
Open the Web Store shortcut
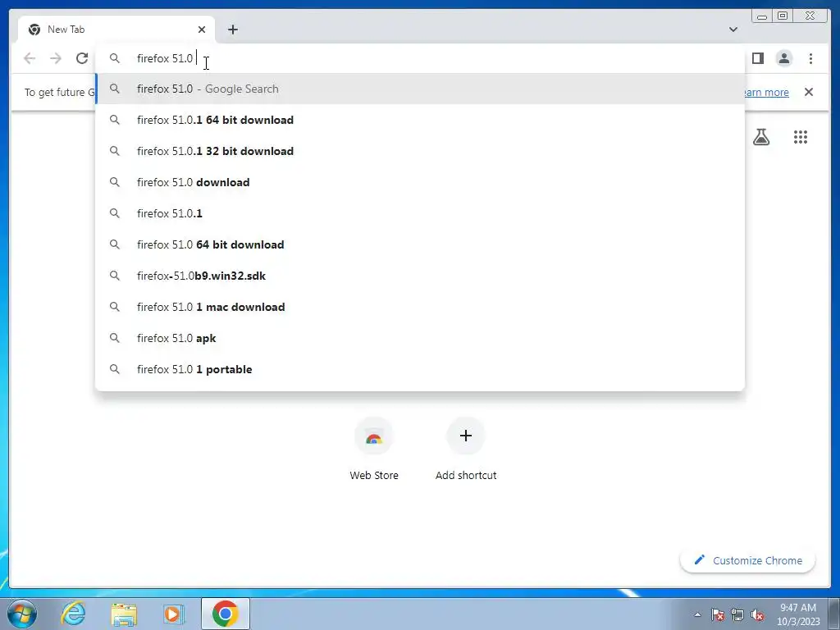(x=374, y=449)
